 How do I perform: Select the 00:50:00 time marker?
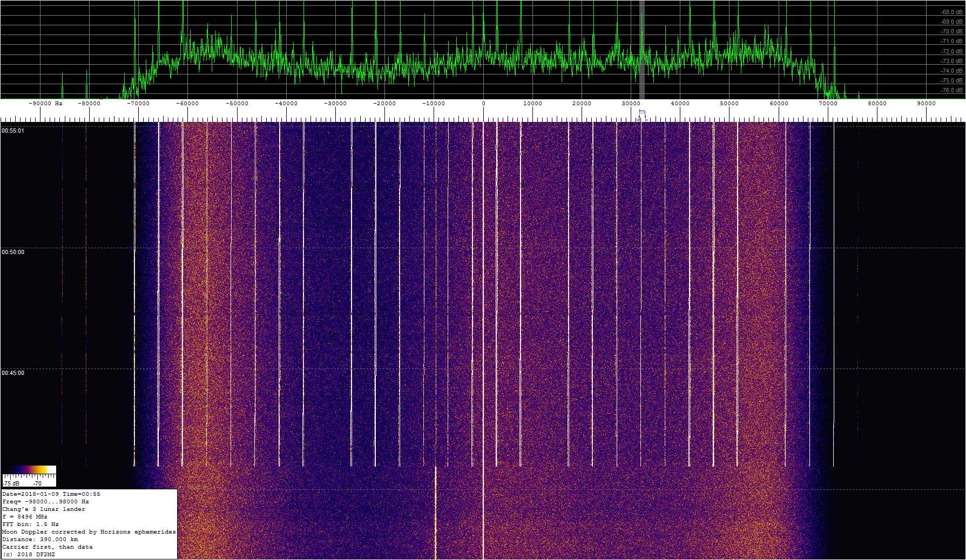(13, 252)
